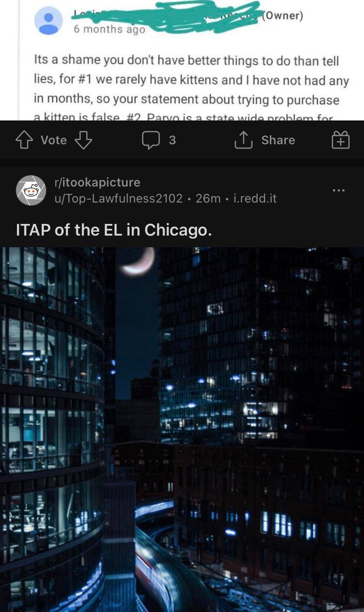
Task: Follow the i.redd.it source link
Action: [x=255, y=198]
